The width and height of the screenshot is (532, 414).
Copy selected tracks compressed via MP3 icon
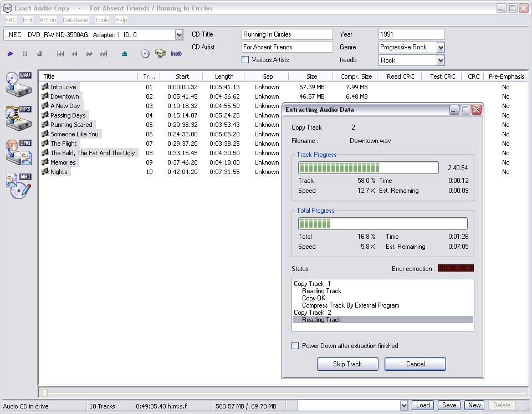19,118
